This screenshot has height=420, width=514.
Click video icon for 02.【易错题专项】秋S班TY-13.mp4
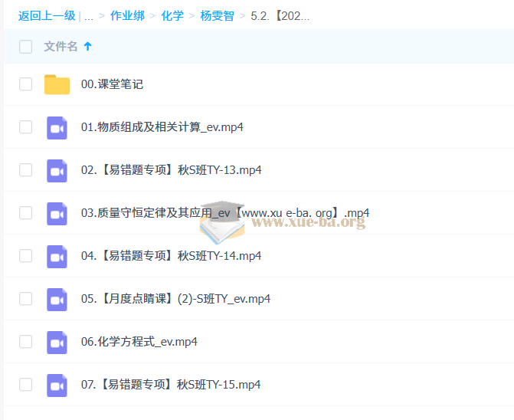click(x=57, y=170)
